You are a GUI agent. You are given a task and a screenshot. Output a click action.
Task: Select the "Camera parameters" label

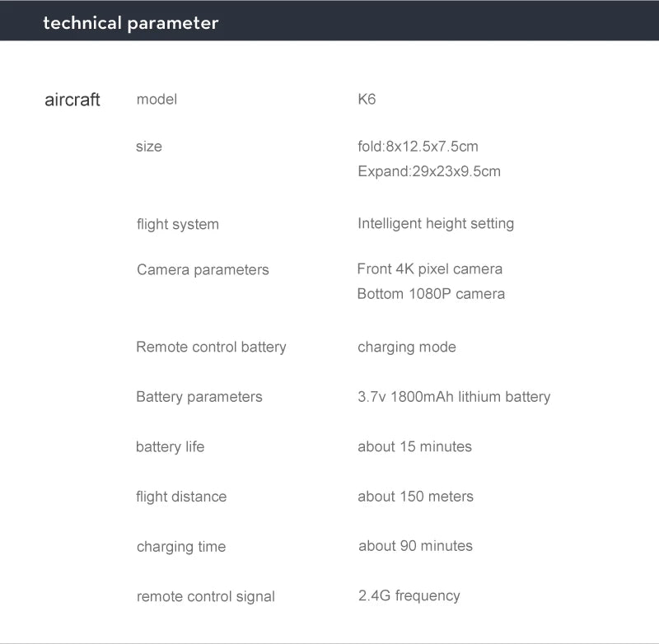pyautogui.click(x=203, y=269)
